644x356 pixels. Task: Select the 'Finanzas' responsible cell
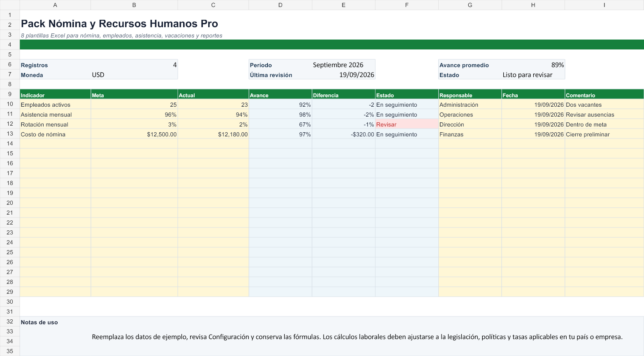pyautogui.click(x=470, y=134)
